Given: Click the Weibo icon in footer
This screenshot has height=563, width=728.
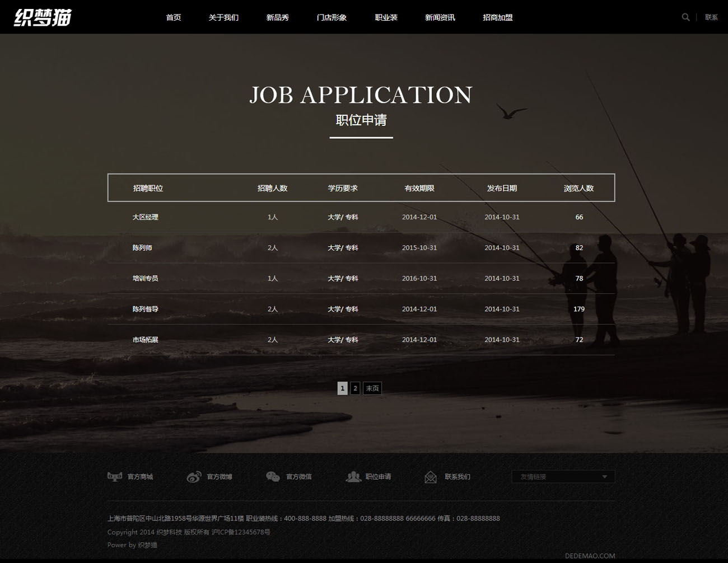Looking at the screenshot, I should coord(194,477).
